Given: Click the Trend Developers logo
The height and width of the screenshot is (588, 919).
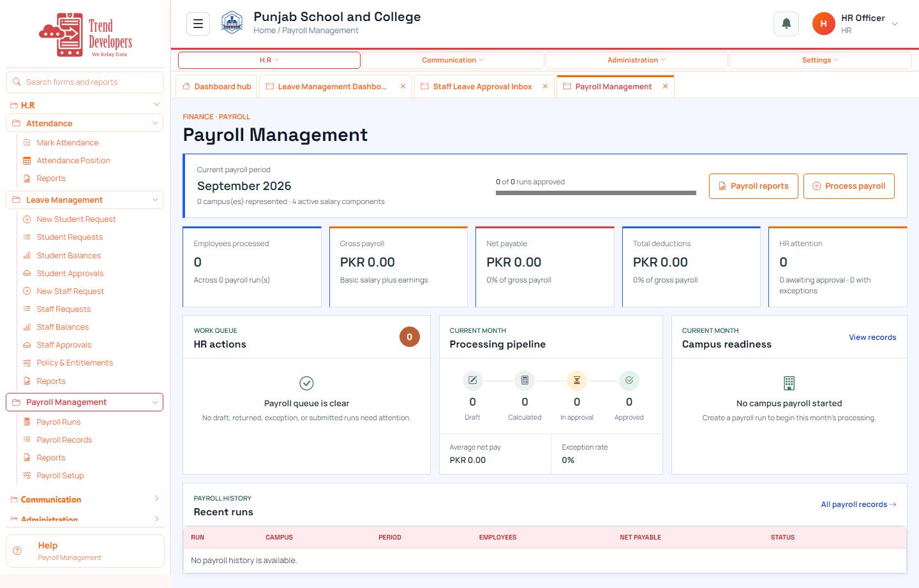Looking at the screenshot, I should click(x=86, y=35).
